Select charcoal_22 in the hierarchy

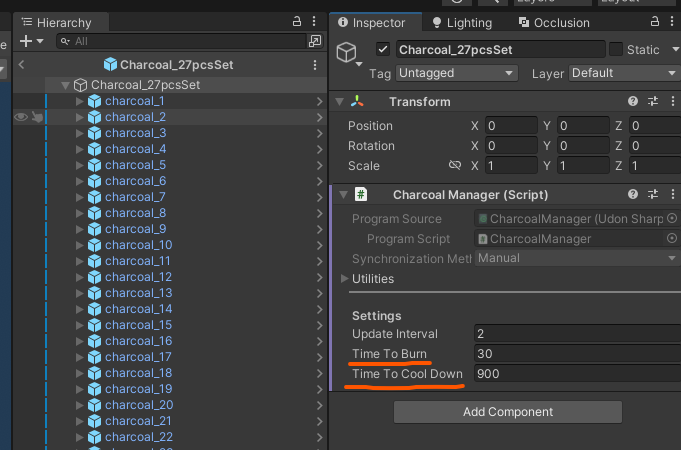[x=139, y=437]
